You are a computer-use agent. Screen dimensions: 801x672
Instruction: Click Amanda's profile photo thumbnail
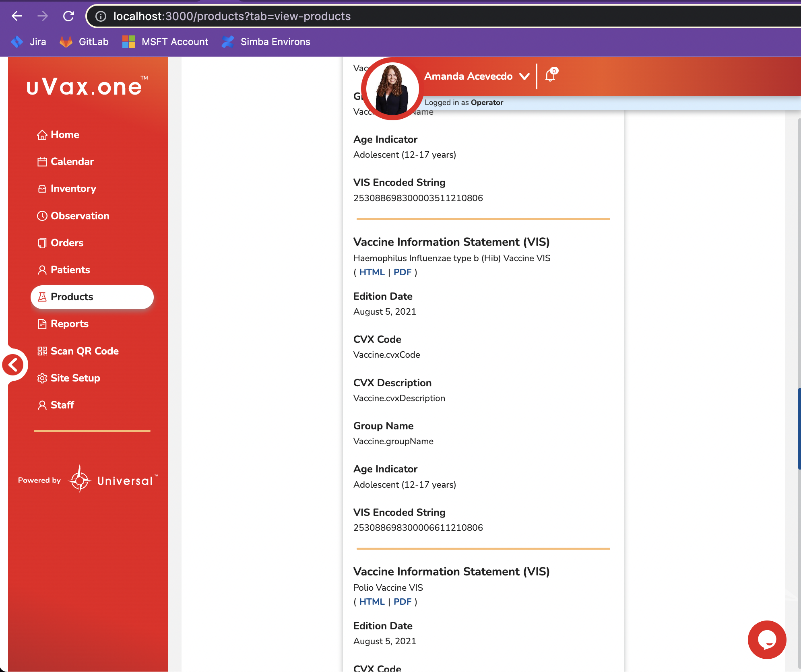coord(392,89)
